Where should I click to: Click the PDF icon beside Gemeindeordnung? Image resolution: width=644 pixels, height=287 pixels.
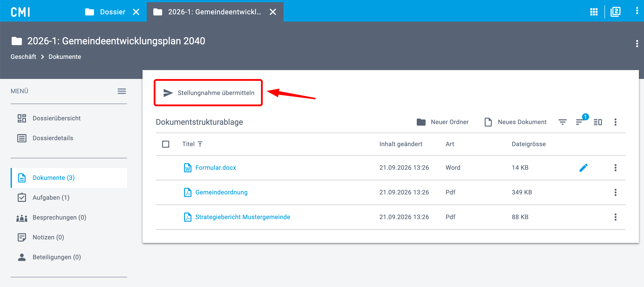(188, 192)
